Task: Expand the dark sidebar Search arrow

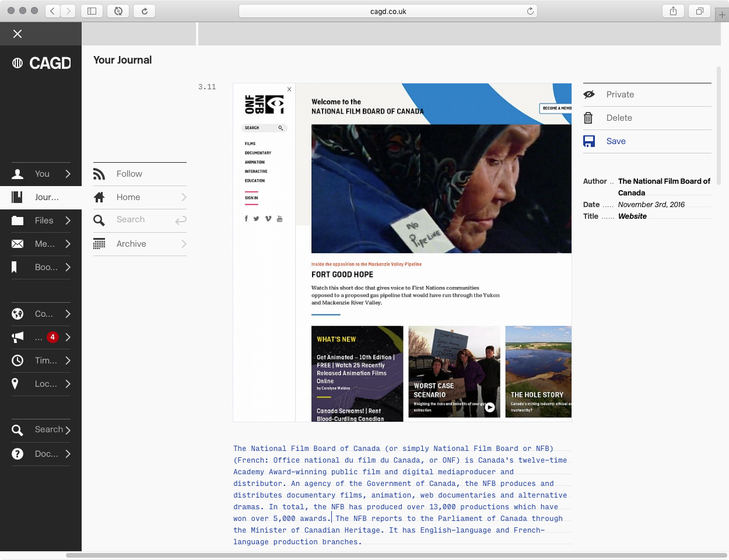Action: (x=68, y=430)
